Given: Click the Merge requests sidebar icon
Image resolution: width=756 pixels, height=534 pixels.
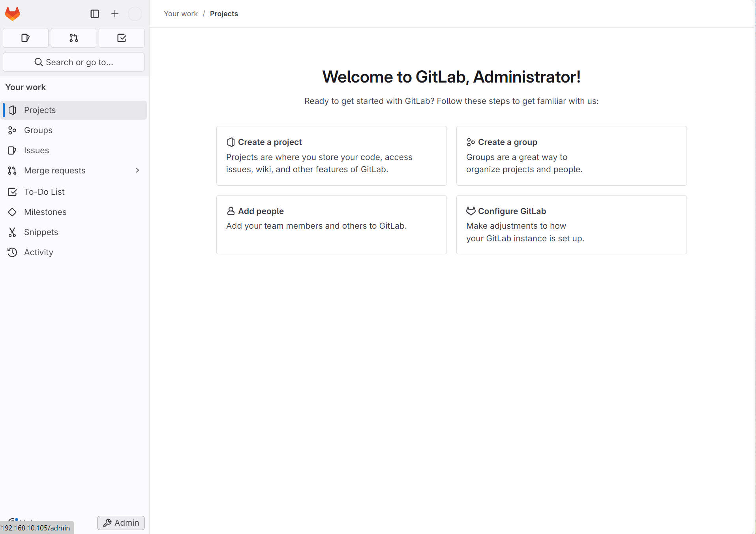Looking at the screenshot, I should [x=12, y=171].
